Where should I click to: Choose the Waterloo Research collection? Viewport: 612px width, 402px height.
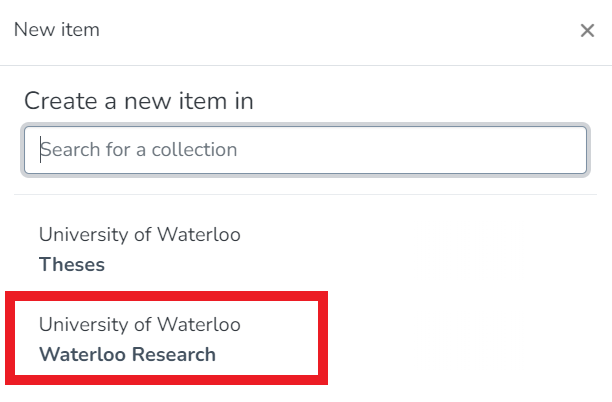(x=140, y=340)
